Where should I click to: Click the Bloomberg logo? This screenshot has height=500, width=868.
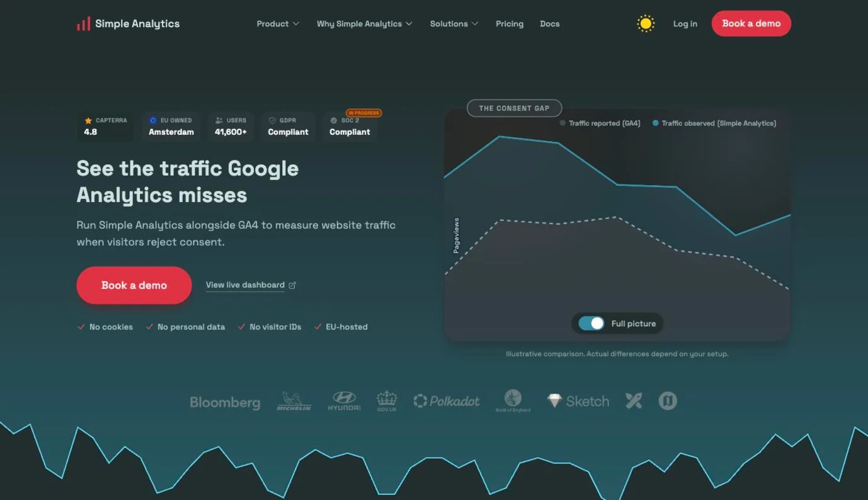click(225, 402)
